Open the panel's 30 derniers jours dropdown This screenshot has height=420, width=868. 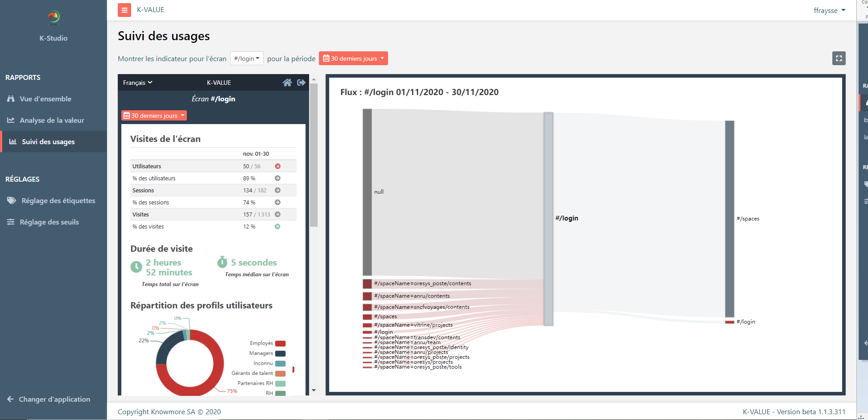tap(154, 116)
